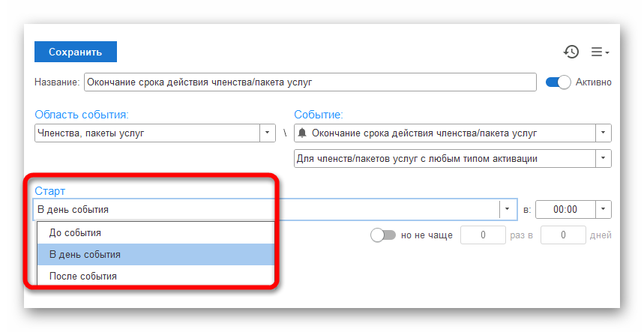Open the hamburger menu icon
This screenshot has height=332, width=644.
click(600, 52)
